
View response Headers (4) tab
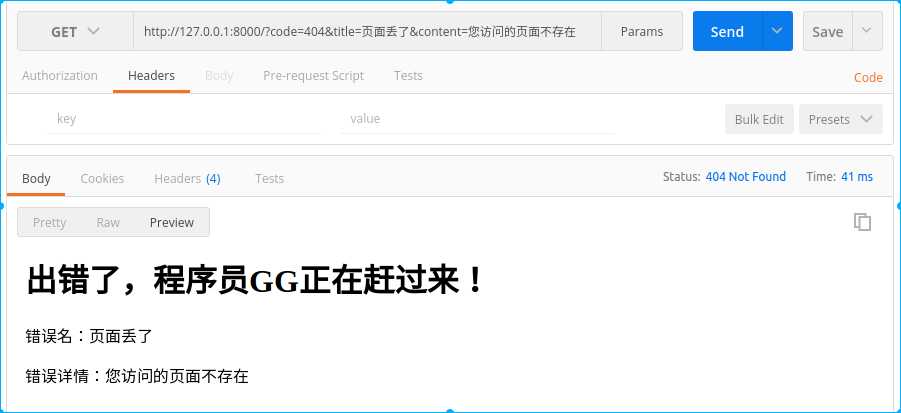coord(187,179)
